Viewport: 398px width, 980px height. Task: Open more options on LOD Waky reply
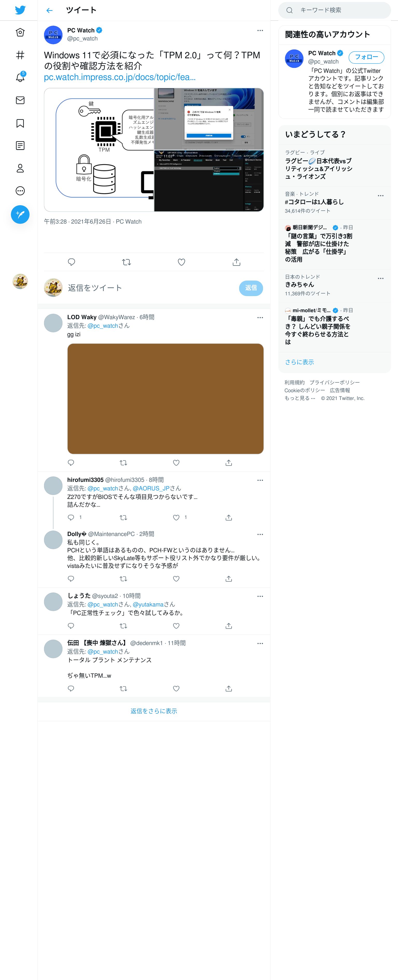(260, 318)
